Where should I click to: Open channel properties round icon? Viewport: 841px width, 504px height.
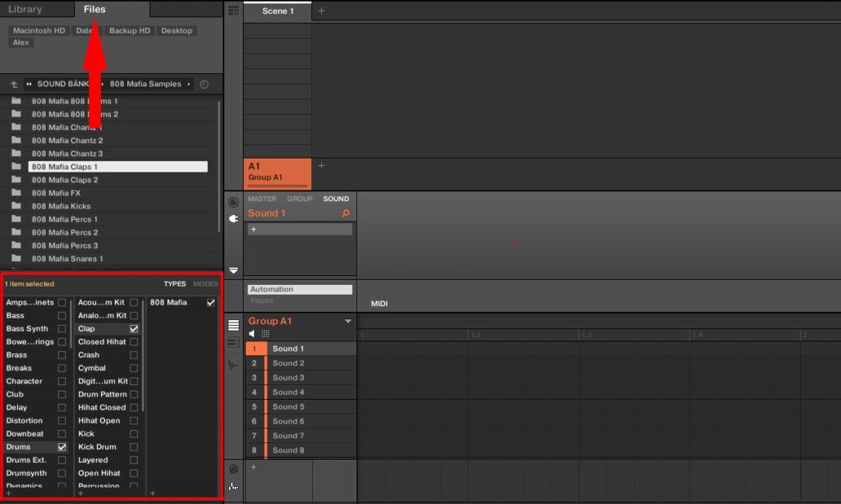coord(233,202)
